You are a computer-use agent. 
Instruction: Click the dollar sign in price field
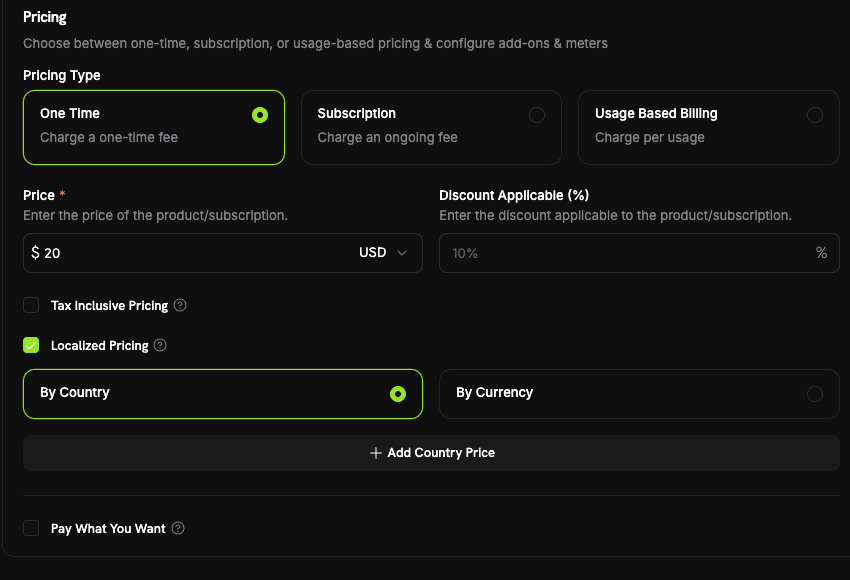(35, 253)
